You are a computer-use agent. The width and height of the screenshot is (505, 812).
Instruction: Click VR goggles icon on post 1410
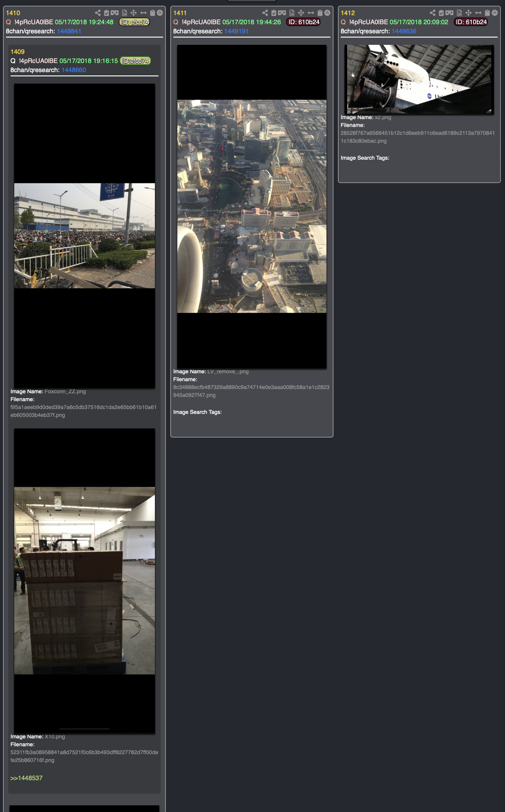[115, 13]
